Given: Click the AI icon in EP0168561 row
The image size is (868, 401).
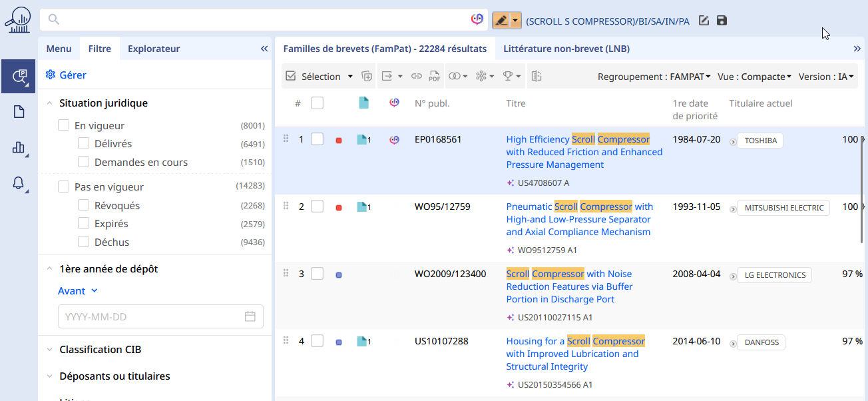Looking at the screenshot, I should pos(394,139).
